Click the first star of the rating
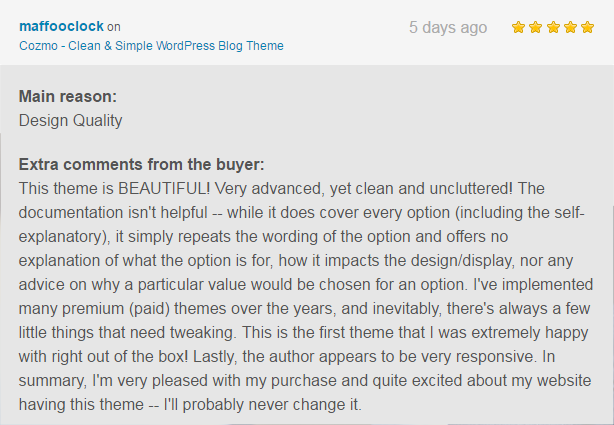The image size is (614, 425). pyautogui.click(x=518, y=27)
